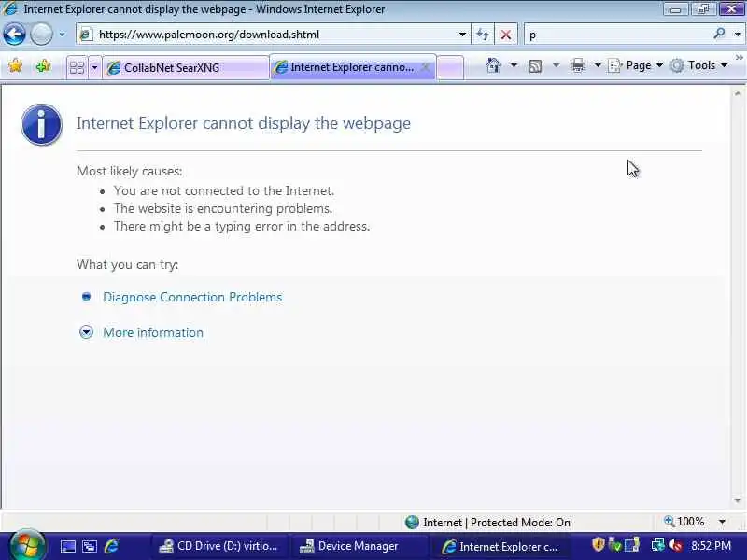
Task: Click the scrollbar up arrow
Action: [x=738, y=93]
